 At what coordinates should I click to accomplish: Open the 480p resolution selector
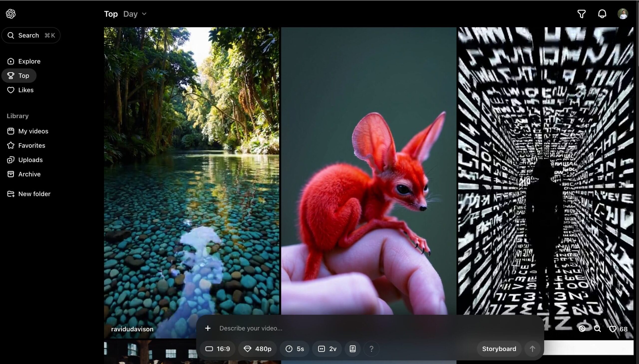pyautogui.click(x=258, y=349)
